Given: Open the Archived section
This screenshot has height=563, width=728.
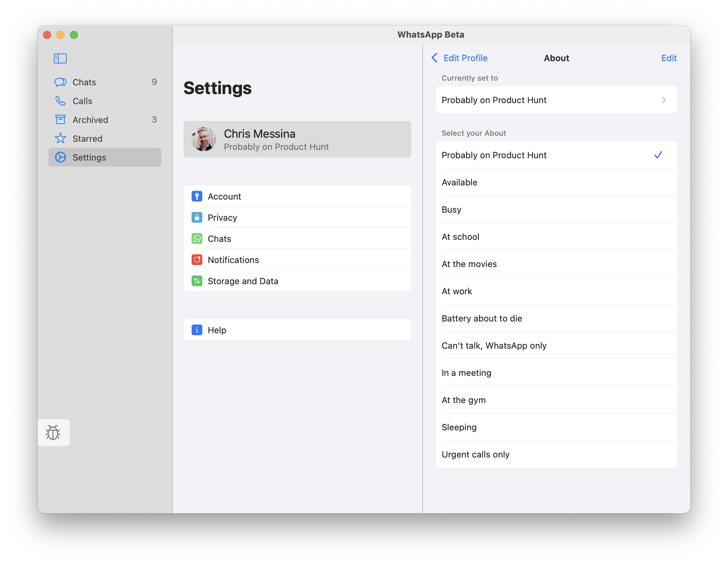Looking at the screenshot, I should pyautogui.click(x=105, y=120).
